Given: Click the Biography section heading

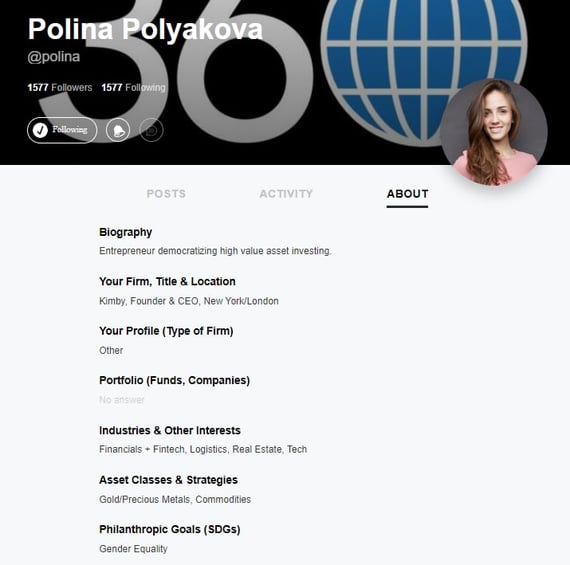Looking at the screenshot, I should click(125, 232).
